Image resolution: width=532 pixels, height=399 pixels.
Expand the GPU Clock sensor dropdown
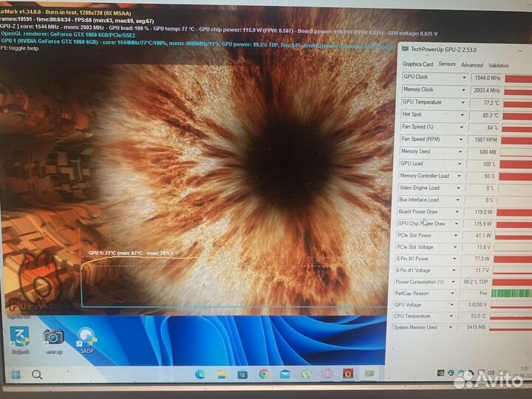[x=464, y=78]
